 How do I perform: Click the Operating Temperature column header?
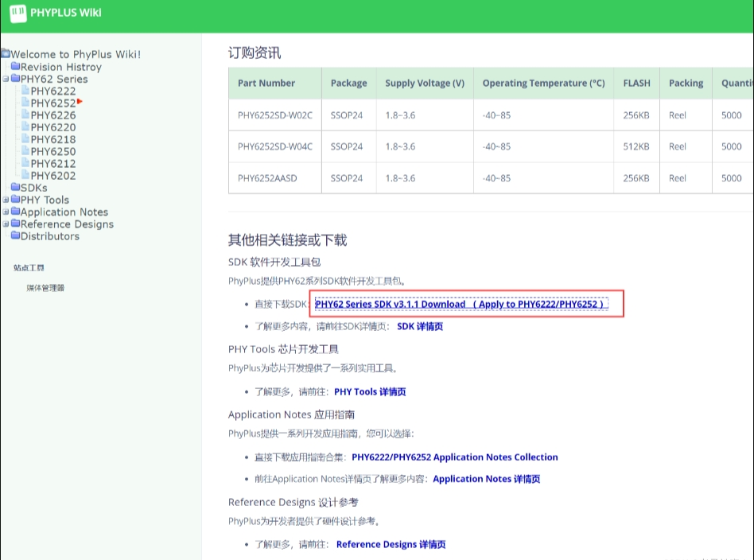pyautogui.click(x=543, y=84)
